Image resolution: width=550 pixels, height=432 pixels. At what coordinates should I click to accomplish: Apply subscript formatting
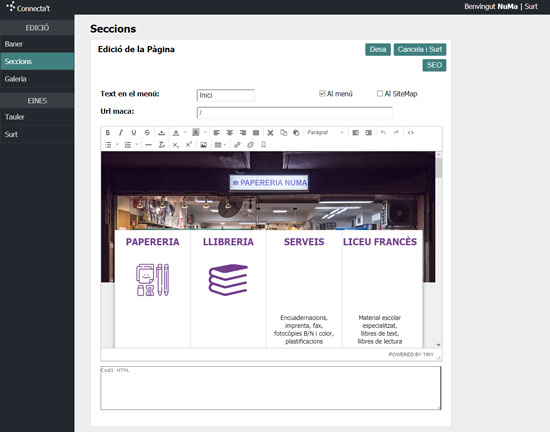coord(176,145)
